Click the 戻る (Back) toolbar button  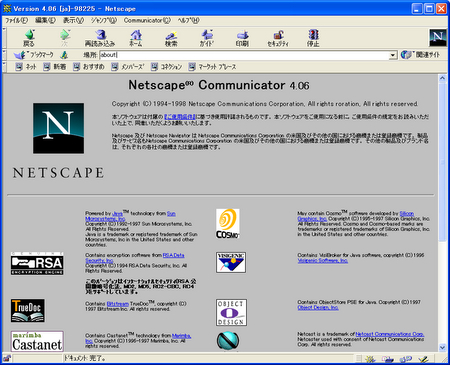[x=29, y=38]
